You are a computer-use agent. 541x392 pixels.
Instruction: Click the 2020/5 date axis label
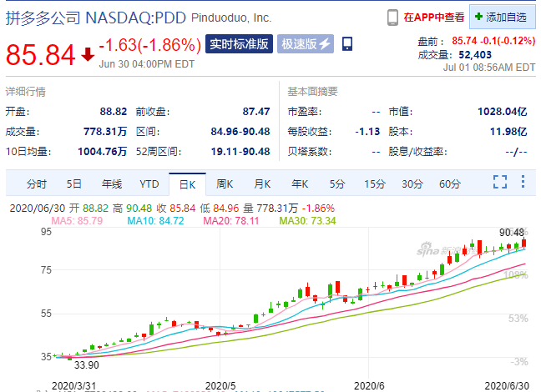tap(220, 386)
